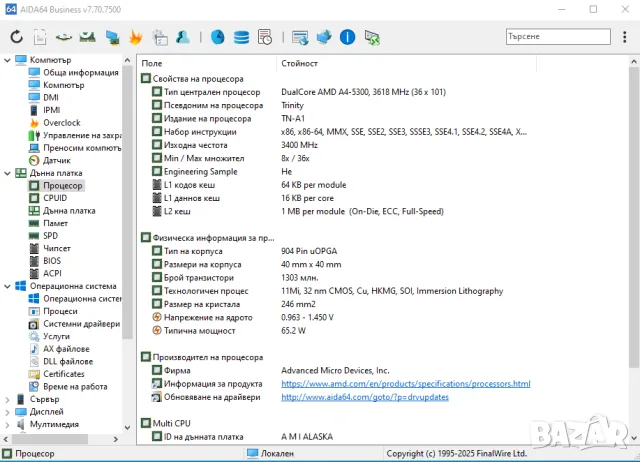Click the window with globe toolbar icon
Viewport: 640px width, 462px height.
coord(300,37)
